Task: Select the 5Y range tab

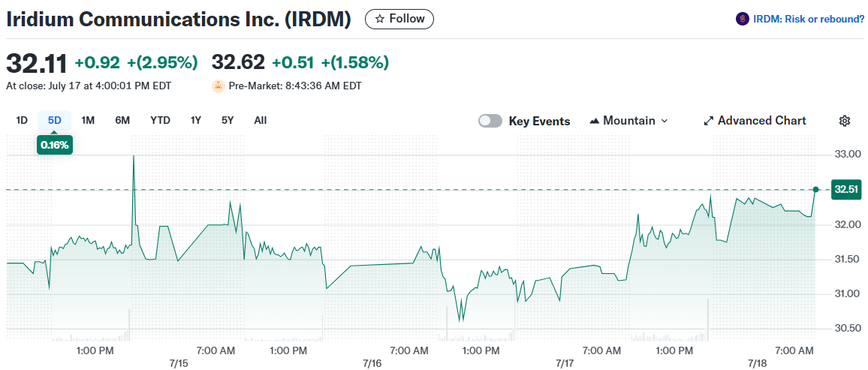Action: click(228, 120)
